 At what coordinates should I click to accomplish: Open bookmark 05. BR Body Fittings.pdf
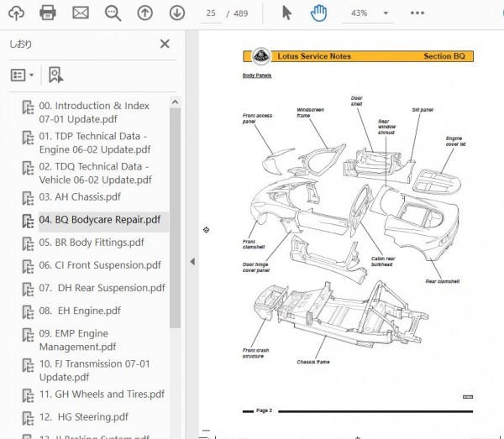click(92, 243)
